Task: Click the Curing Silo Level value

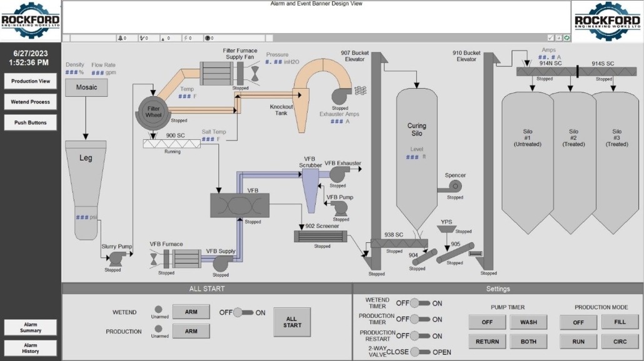Action: coord(413,157)
